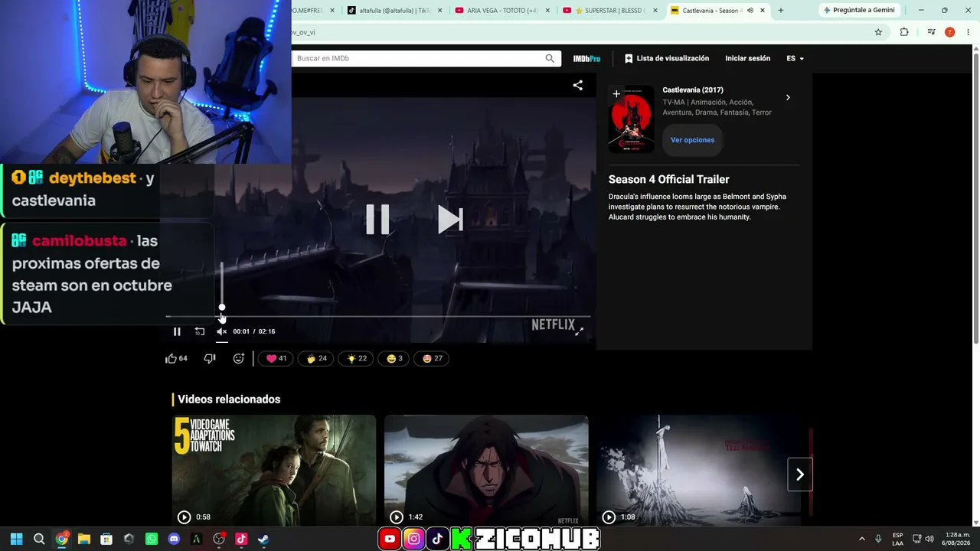Play the 1:08 related video thumbnail

[x=698, y=471]
